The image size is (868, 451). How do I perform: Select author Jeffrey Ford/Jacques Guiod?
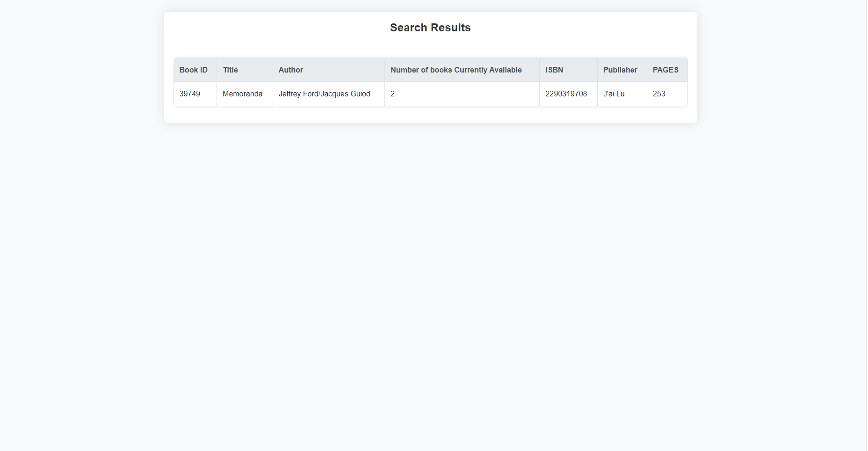(x=324, y=94)
